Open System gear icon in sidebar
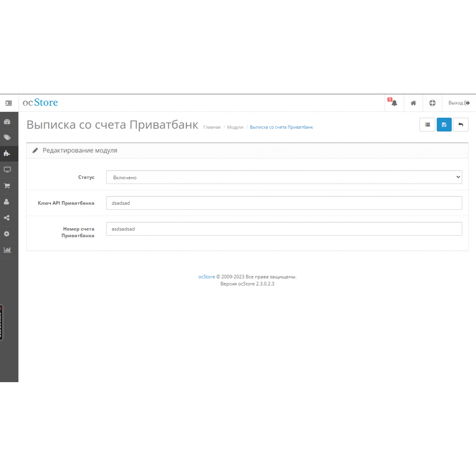This screenshot has height=476, width=476. tap(7, 234)
